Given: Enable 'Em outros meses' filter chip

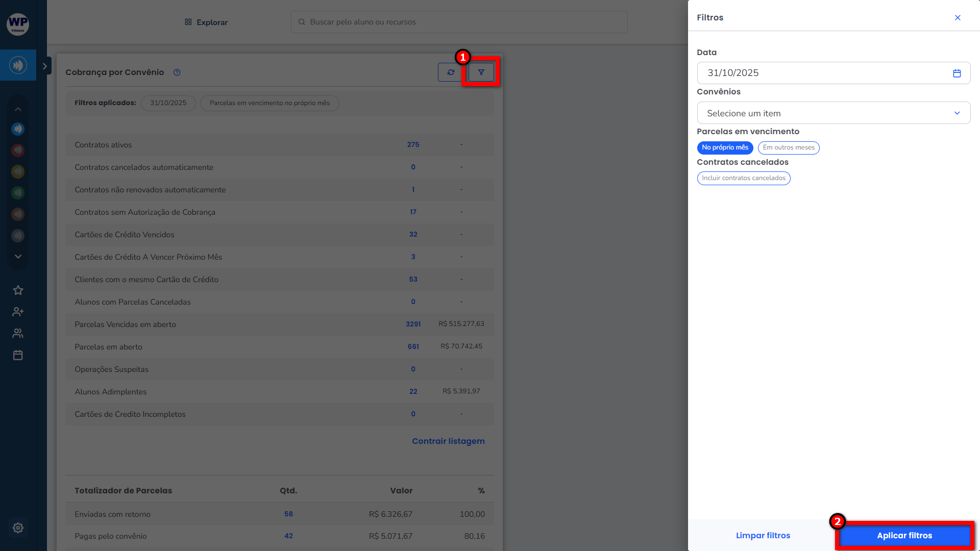Looking at the screenshot, I should pyautogui.click(x=789, y=147).
